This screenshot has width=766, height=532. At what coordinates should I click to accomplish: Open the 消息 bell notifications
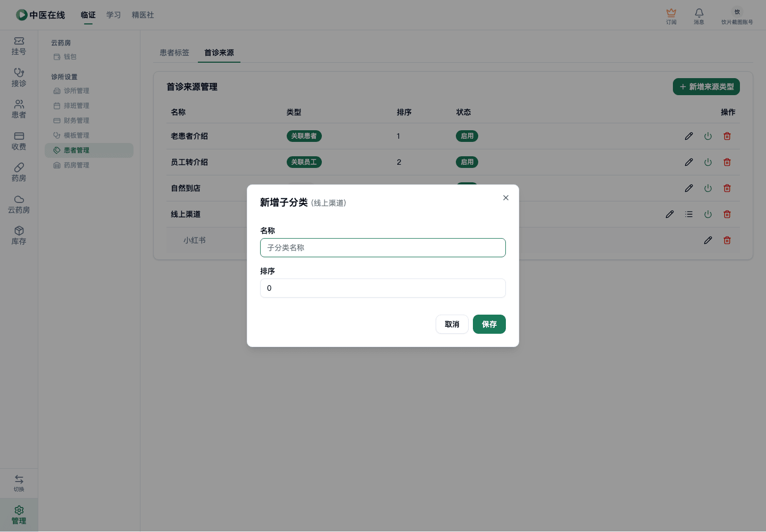pyautogui.click(x=699, y=16)
